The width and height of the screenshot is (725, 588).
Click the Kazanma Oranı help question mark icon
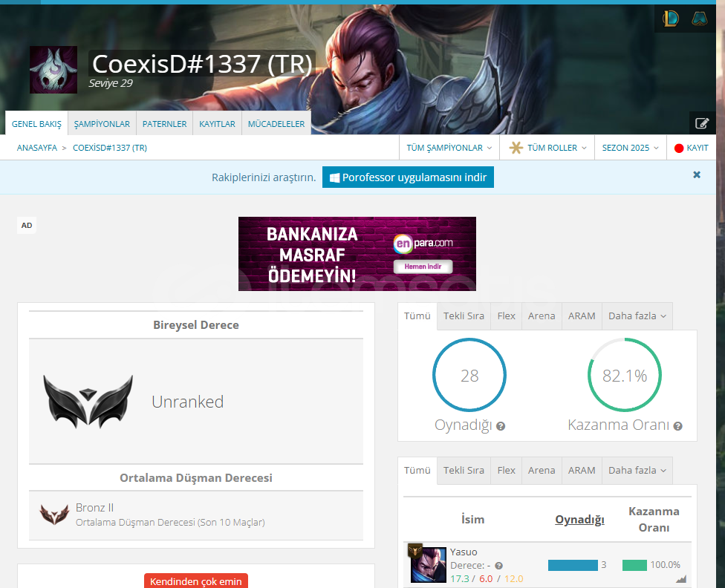(678, 426)
